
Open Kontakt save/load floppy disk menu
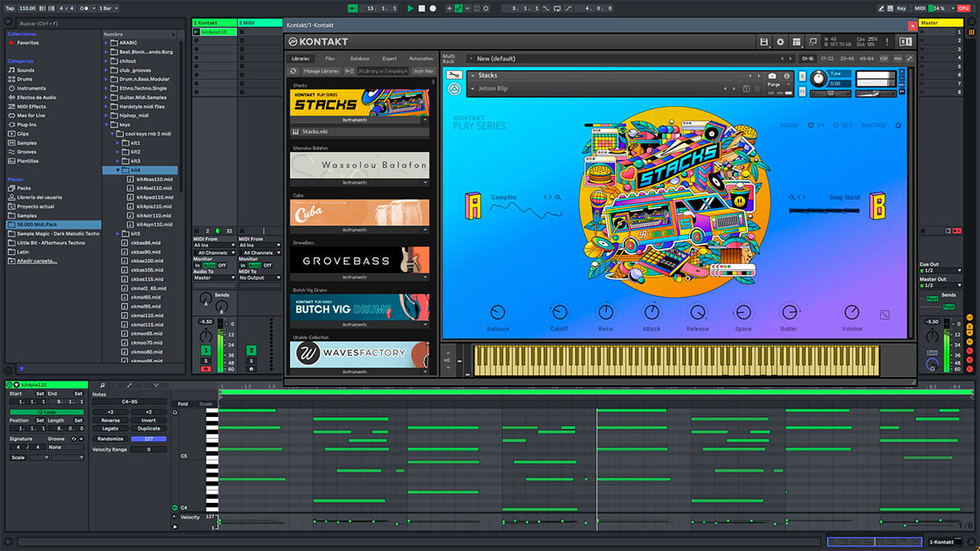764,42
